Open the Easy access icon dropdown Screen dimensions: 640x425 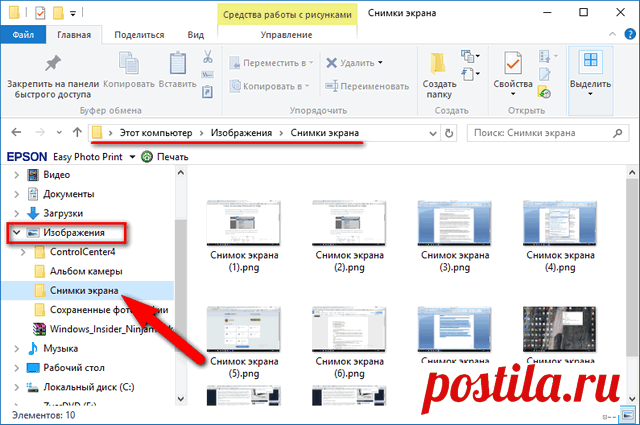tap(470, 74)
